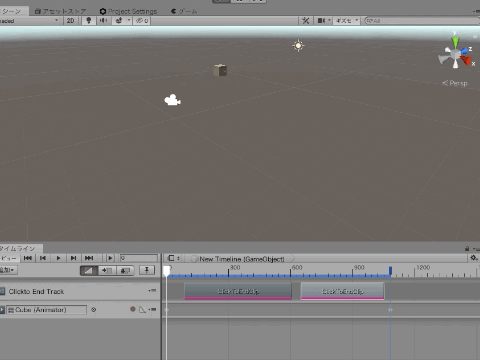480x360 pixels.
Task: Select the Ripple edit mode icon
Action: coord(107,270)
